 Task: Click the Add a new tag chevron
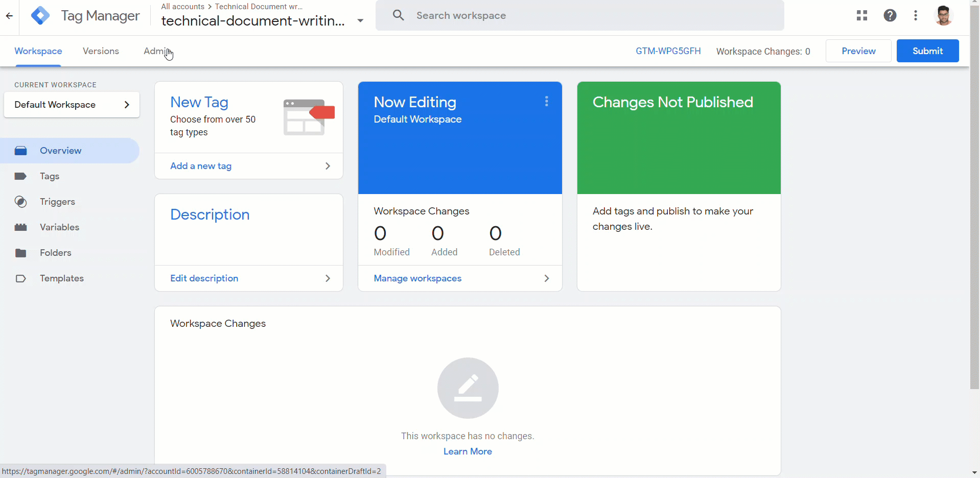point(328,166)
